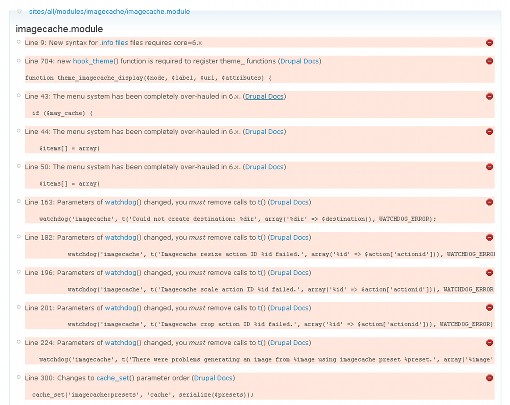Click the red error icon for Line 43
The width and height of the screenshot is (510, 405).
point(489,96)
